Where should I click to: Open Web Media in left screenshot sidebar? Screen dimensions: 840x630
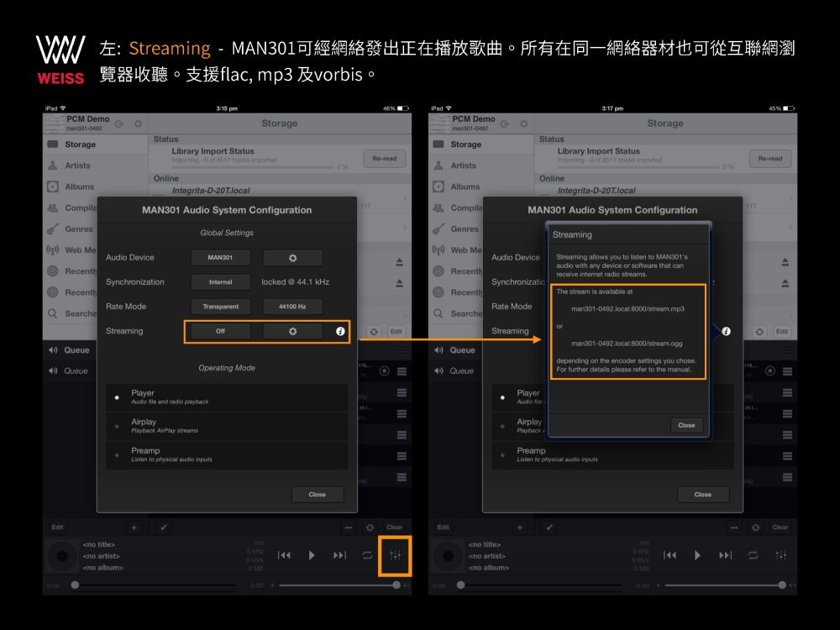point(71,250)
